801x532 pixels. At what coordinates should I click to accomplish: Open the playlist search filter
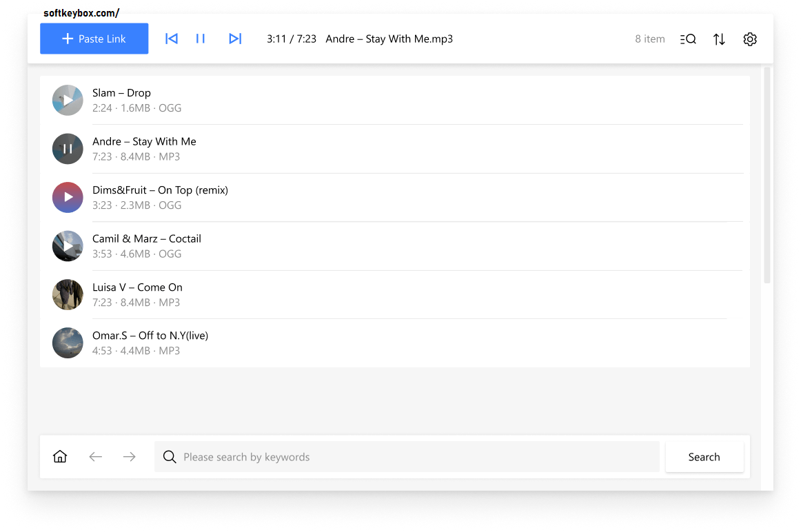click(688, 39)
